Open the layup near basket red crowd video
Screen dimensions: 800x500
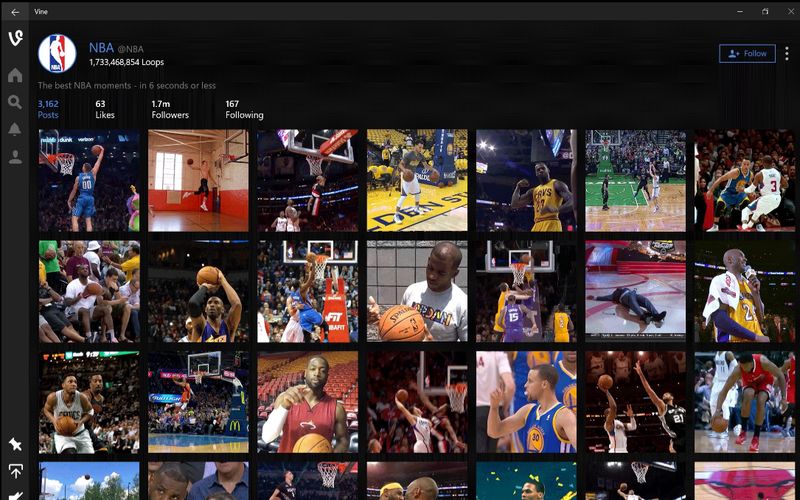coord(417,402)
